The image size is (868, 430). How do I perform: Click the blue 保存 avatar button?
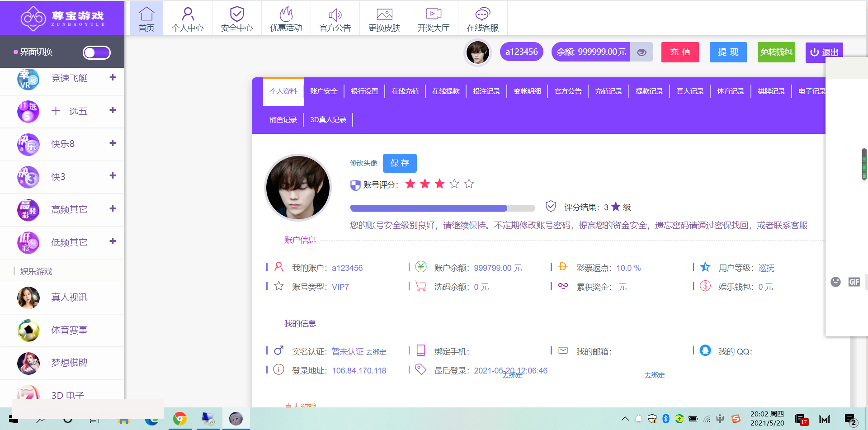(400, 163)
